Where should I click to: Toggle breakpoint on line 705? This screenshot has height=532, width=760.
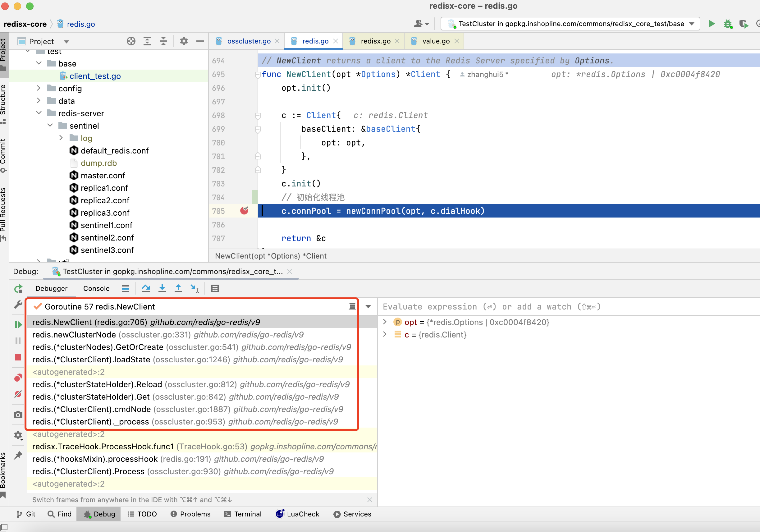pyautogui.click(x=244, y=211)
